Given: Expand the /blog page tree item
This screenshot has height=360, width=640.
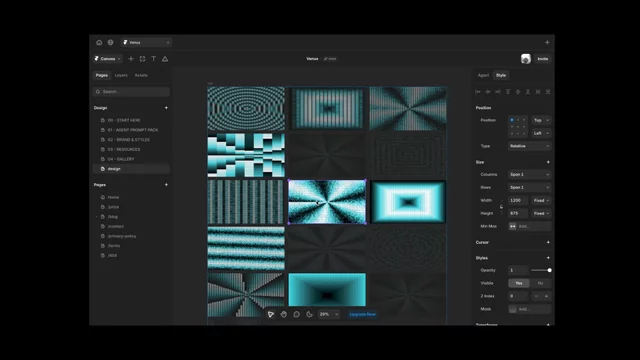Looking at the screenshot, I should tap(97, 217).
